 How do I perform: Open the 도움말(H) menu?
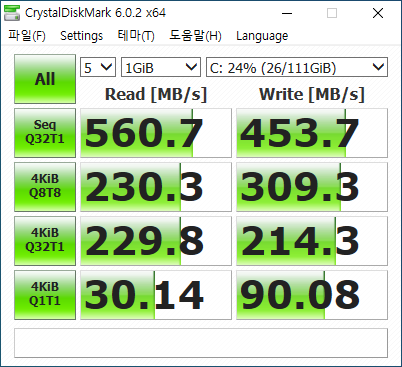coord(195,35)
